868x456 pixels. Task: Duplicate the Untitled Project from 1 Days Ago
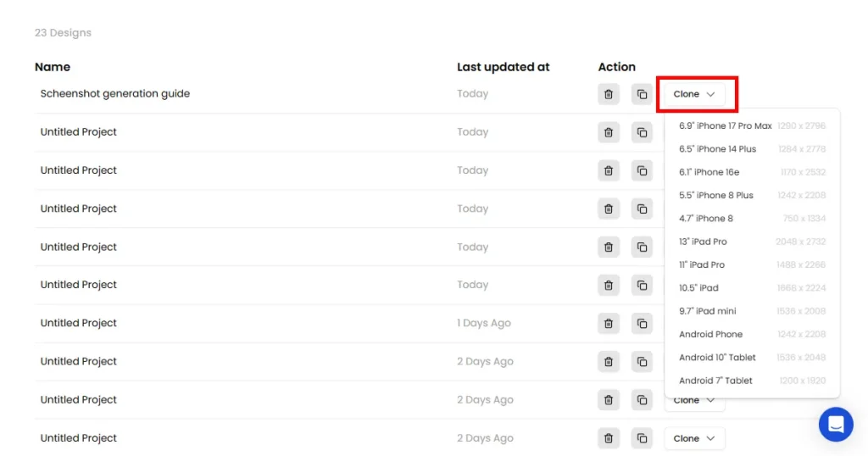pyautogui.click(x=642, y=323)
